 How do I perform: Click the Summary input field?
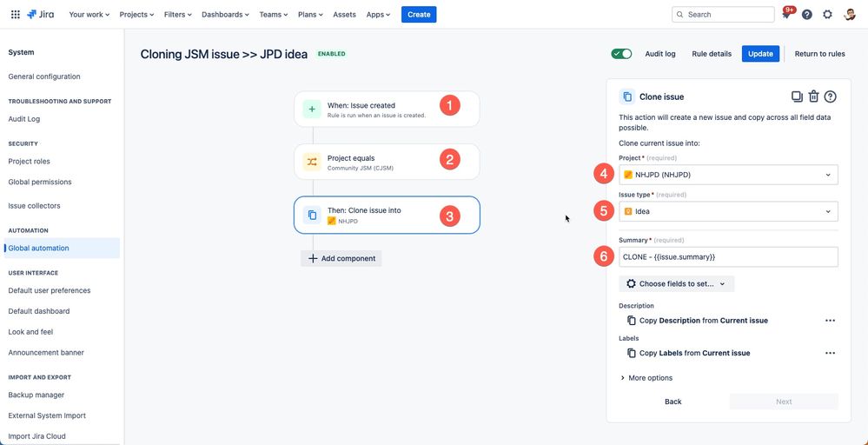(728, 256)
